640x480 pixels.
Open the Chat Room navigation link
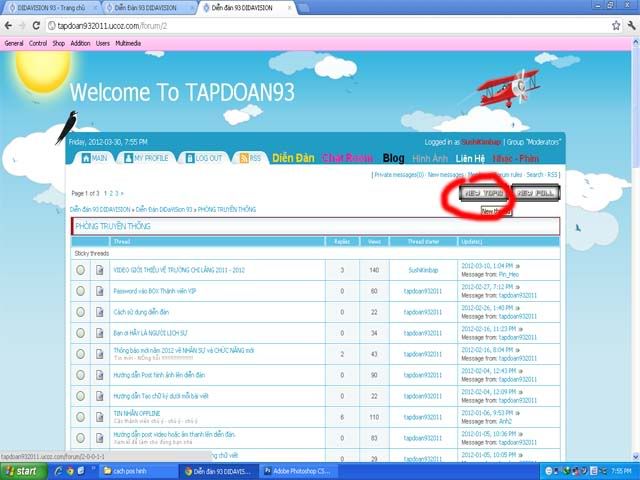point(347,158)
